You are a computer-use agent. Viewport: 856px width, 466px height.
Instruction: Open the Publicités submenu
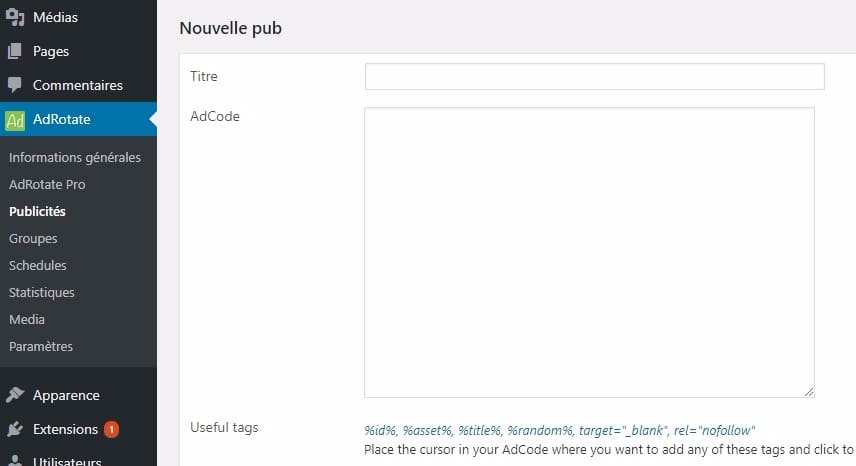pos(37,211)
